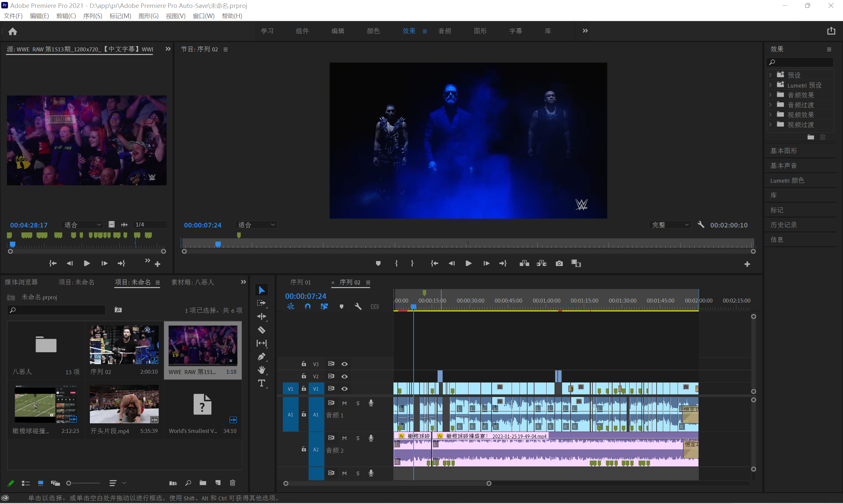Switch to the 序列 01 timeline tab
Image resolution: width=843 pixels, height=504 pixels.
point(300,282)
